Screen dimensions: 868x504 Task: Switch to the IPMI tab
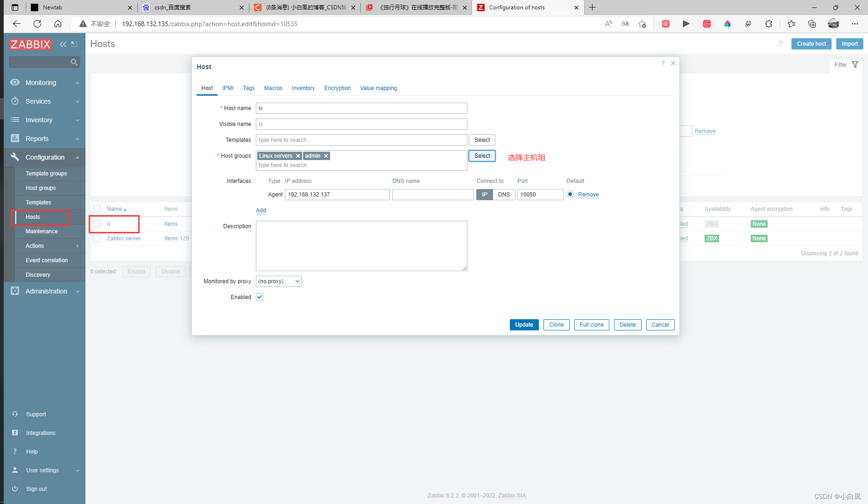tap(228, 88)
